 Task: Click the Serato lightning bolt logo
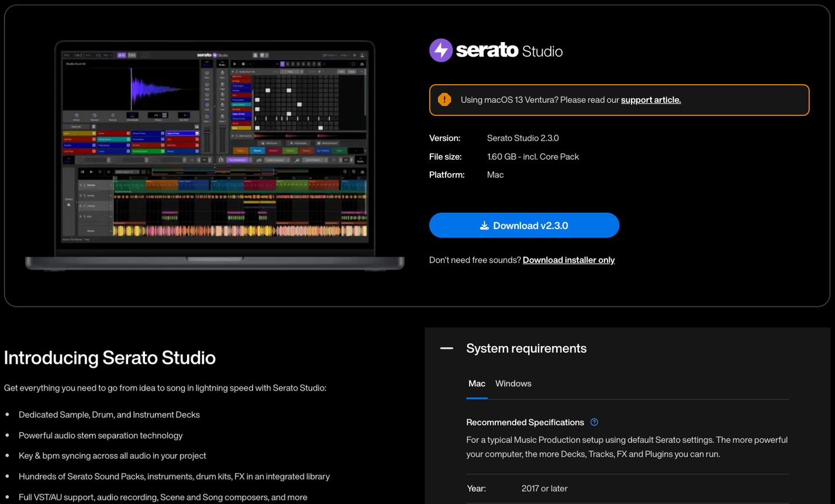coord(440,50)
